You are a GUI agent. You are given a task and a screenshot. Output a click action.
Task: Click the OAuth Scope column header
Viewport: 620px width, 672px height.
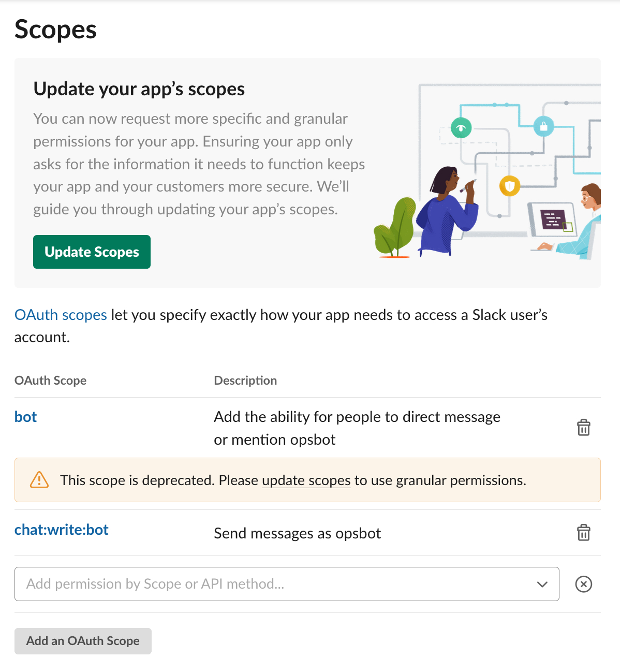coord(51,381)
